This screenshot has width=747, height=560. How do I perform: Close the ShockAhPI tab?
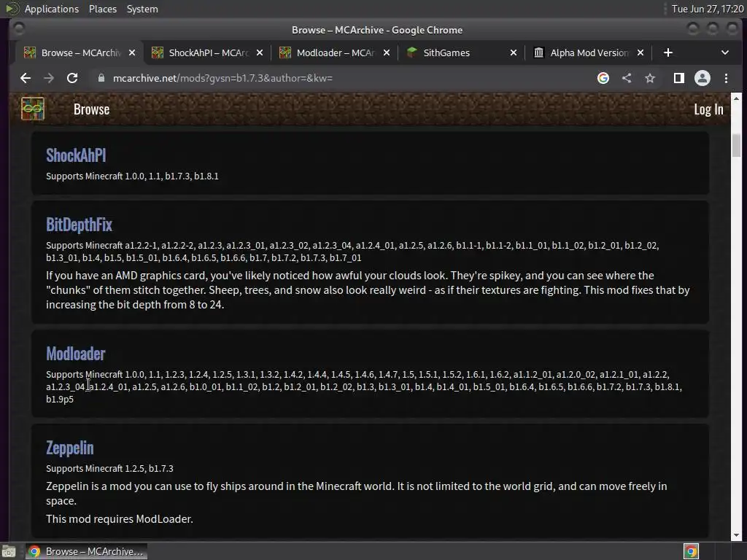[x=260, y=52]
